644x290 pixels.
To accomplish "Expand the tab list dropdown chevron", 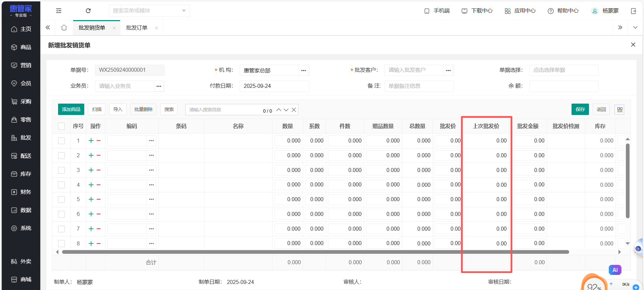I will [x=635, y=27].
